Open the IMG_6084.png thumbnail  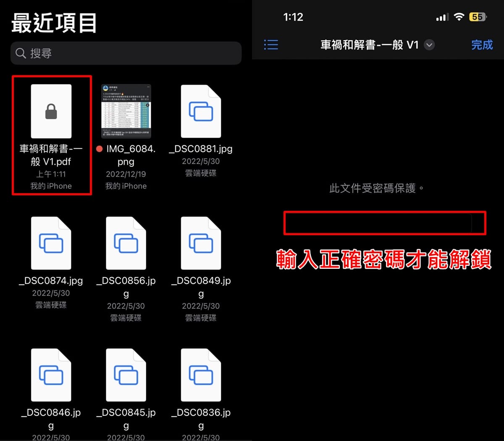tap(126, 111)
